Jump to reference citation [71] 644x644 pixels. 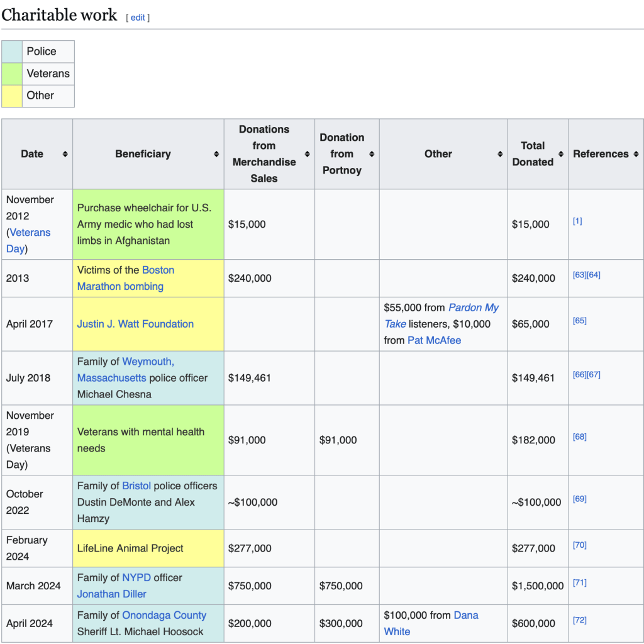(x=579, y=582)
